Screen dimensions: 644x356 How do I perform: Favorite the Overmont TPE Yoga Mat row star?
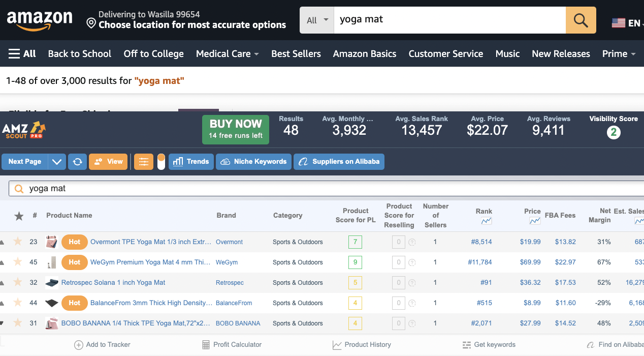point(18,242)
